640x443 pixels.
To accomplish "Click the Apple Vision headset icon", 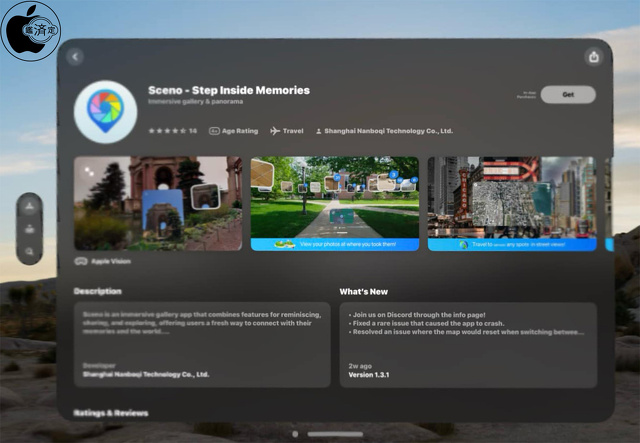I will pos(81,261).
